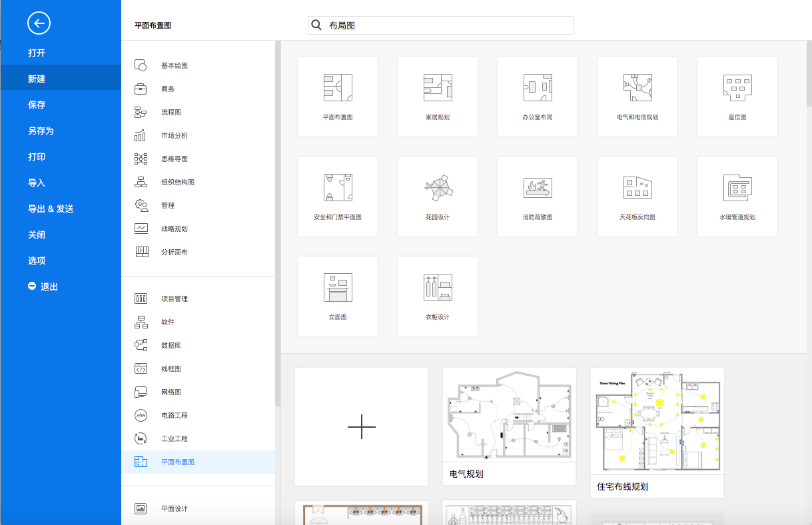Open the 安全和门禁平面图 template tile
Viewport: 812px width, 525px height.
338,197
